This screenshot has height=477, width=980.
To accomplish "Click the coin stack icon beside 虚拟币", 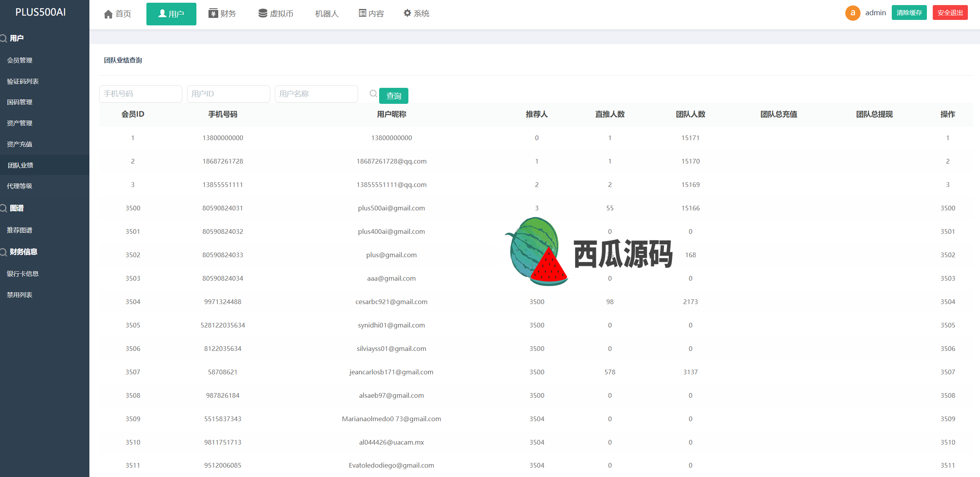I will pyautogui.click(x=263, y=13).
